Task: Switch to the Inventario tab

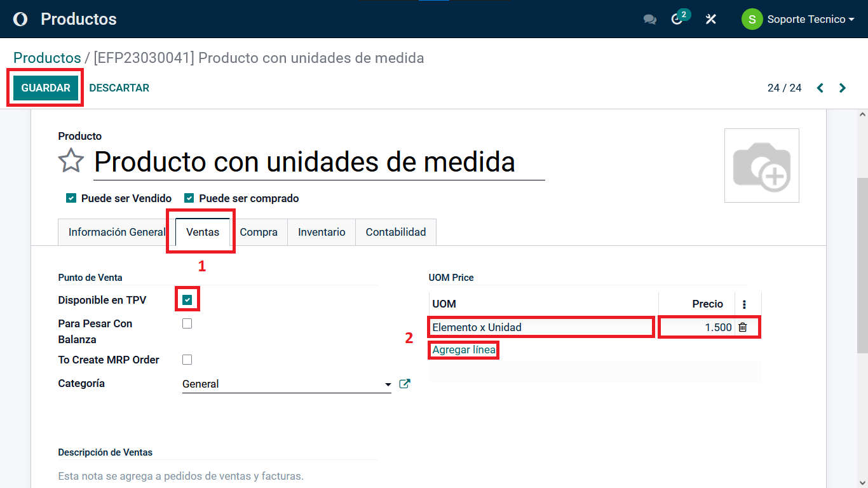Action: click(322, 232)
